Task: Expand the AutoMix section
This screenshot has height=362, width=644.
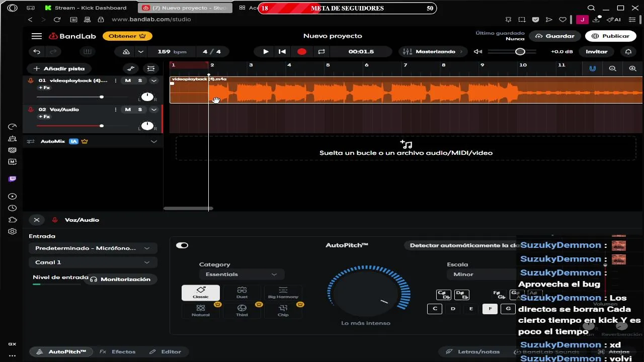Action: (x=154, y=142)
